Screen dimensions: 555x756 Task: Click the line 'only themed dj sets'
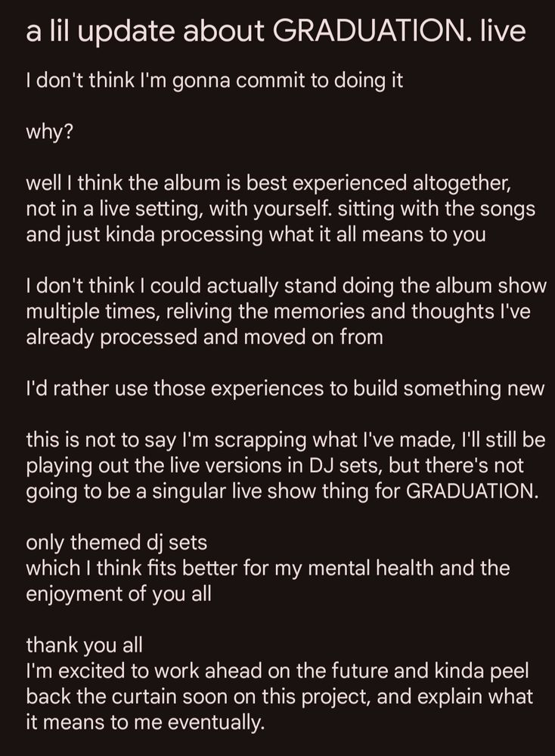[x=116, y=542]
